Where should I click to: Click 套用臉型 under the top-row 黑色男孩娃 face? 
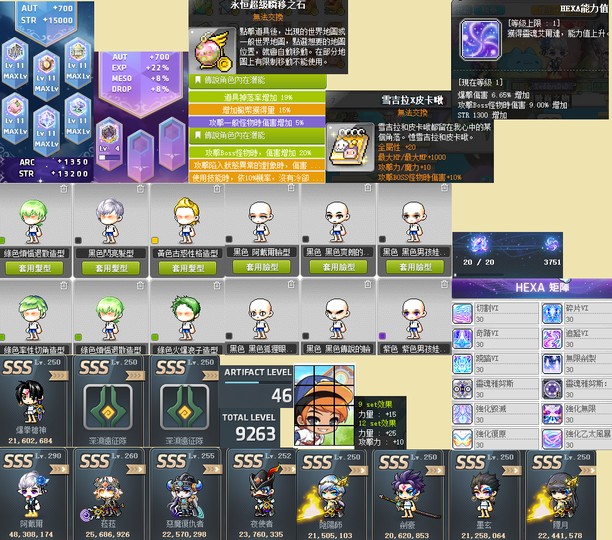(415, 267)
